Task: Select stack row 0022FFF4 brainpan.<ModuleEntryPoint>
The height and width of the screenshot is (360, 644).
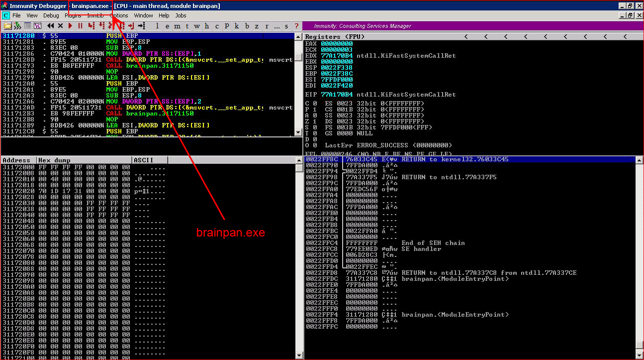Action: pyautogui.click(x=469, y=315)
